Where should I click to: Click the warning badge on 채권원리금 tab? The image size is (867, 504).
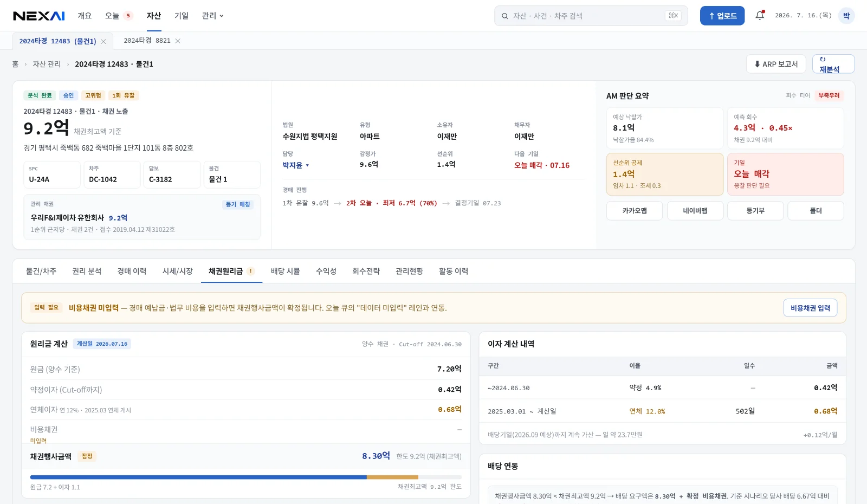tap(251, 271)
